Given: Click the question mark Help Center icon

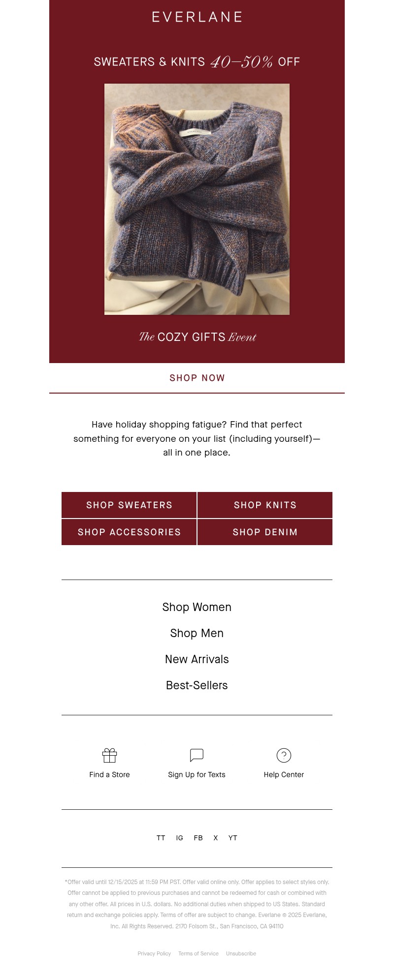Looking at the screenshot, I should pos(284,755).
